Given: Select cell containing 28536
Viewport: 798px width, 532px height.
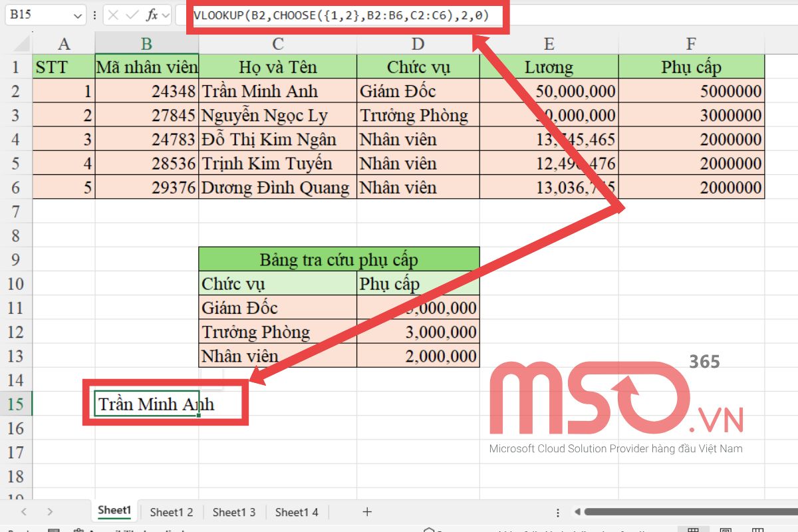Looking at the screenshot, I should tap(147, 163).
